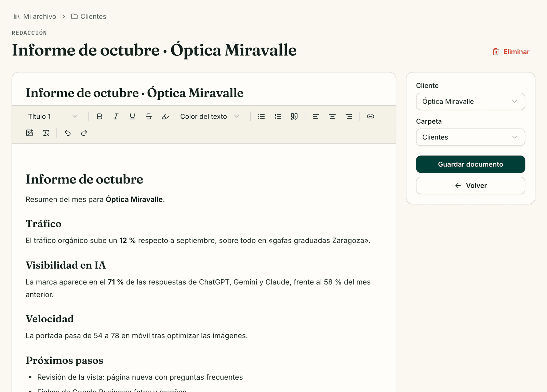Align text to the right

(x=349, y=117)
